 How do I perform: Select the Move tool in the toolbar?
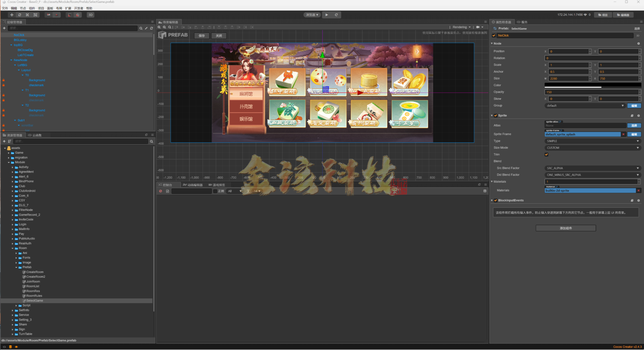[12, 15]
